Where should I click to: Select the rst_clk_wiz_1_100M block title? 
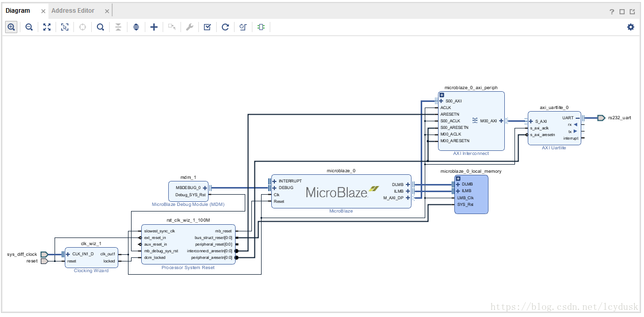pos(188,220)
